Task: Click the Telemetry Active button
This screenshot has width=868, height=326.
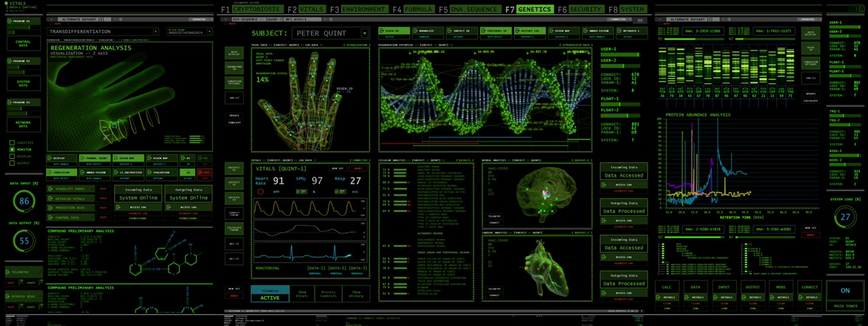Action: pos(269,294)
